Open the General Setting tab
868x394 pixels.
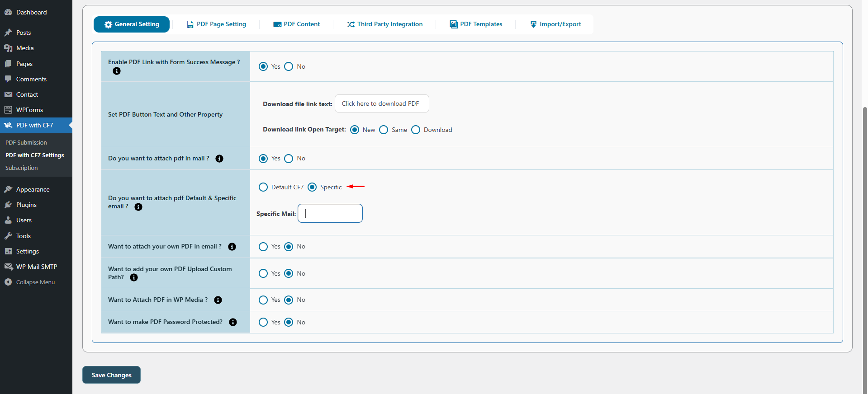(132, 24)
